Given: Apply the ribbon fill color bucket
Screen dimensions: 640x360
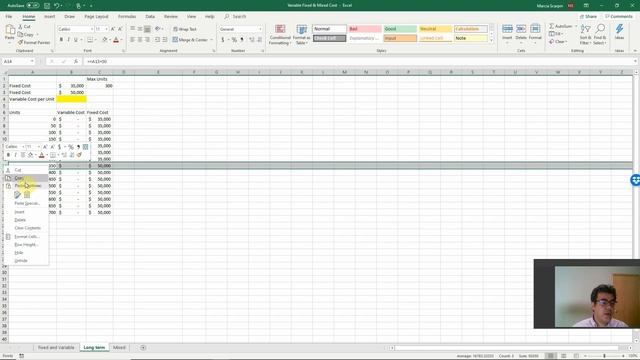Looking at the screenshot, I should 104,40.
